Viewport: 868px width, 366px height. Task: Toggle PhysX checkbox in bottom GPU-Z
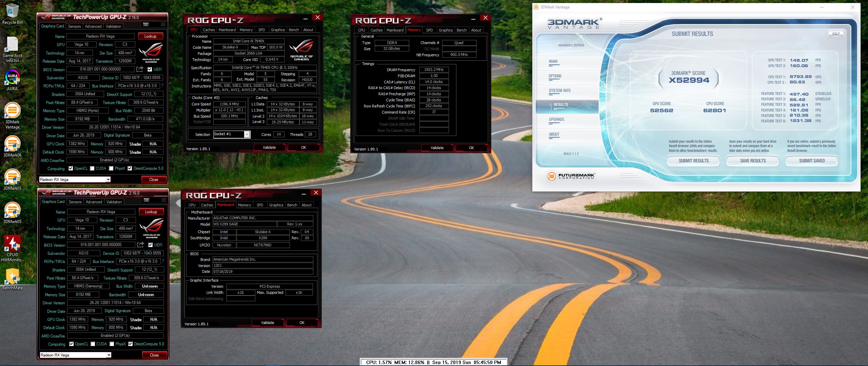click(112, 344)
